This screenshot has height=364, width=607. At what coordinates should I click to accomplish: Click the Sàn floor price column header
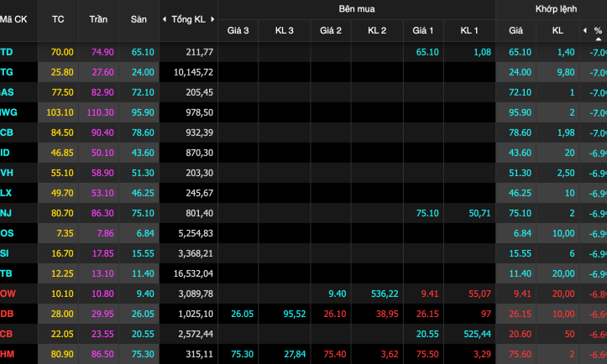coord(139,18)
